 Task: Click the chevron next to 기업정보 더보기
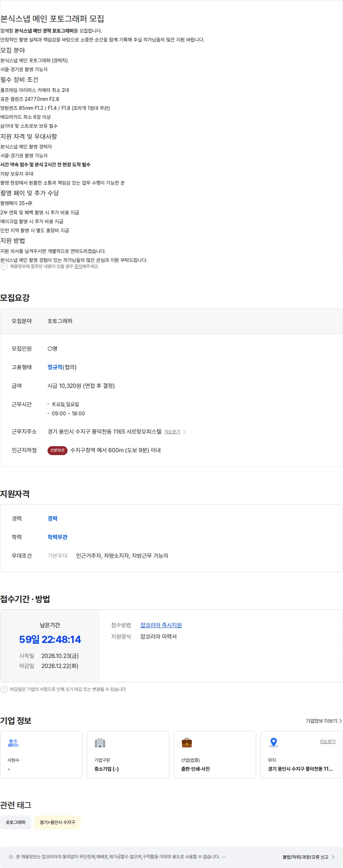(340, 721)
